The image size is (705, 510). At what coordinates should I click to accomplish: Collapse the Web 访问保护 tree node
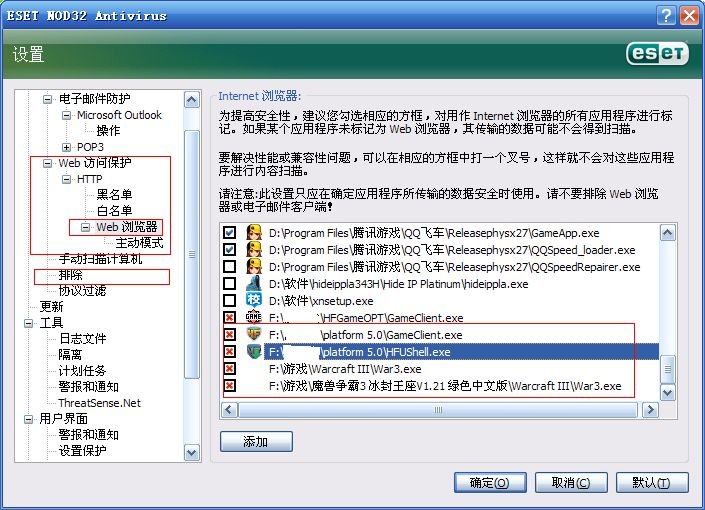pyautogui.click(x=47, y=163)
